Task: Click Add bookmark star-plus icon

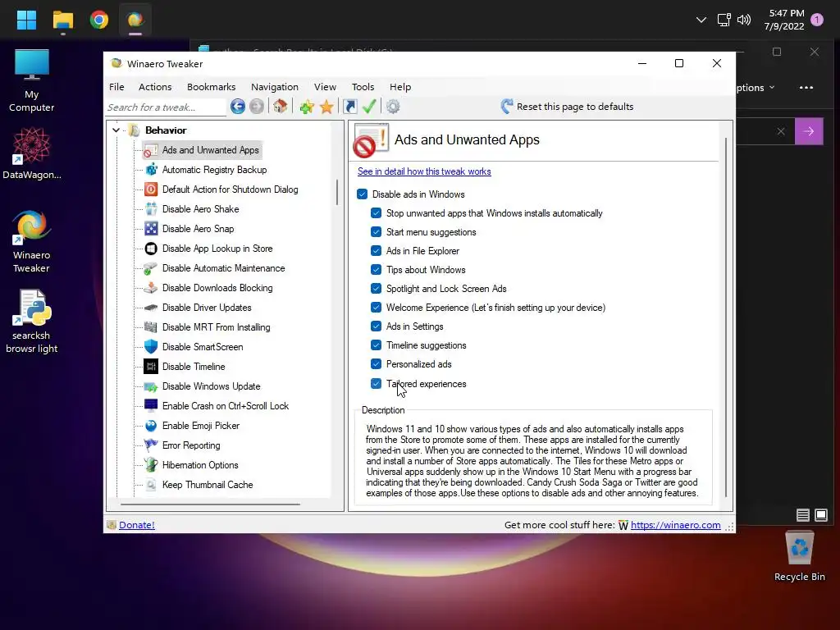Action: [x=307, y=107]
